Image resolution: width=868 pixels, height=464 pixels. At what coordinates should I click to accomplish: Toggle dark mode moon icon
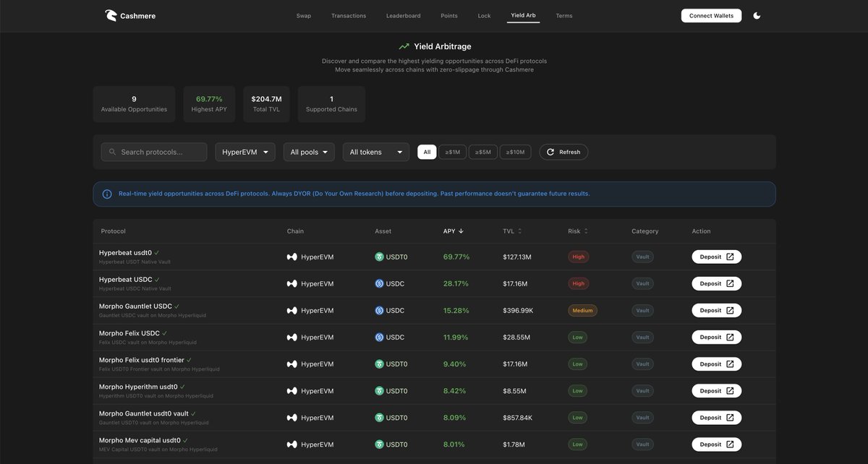click(757, 15)
